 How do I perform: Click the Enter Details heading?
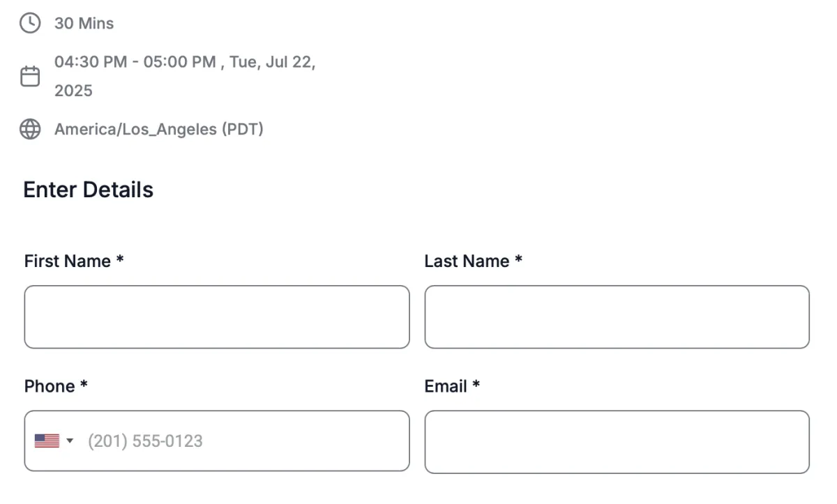click(89, 190)
